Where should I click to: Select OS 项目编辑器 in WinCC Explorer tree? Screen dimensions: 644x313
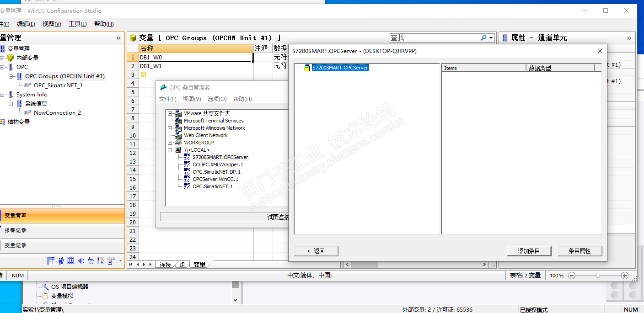pyautogui.click(x=70, y=287)
